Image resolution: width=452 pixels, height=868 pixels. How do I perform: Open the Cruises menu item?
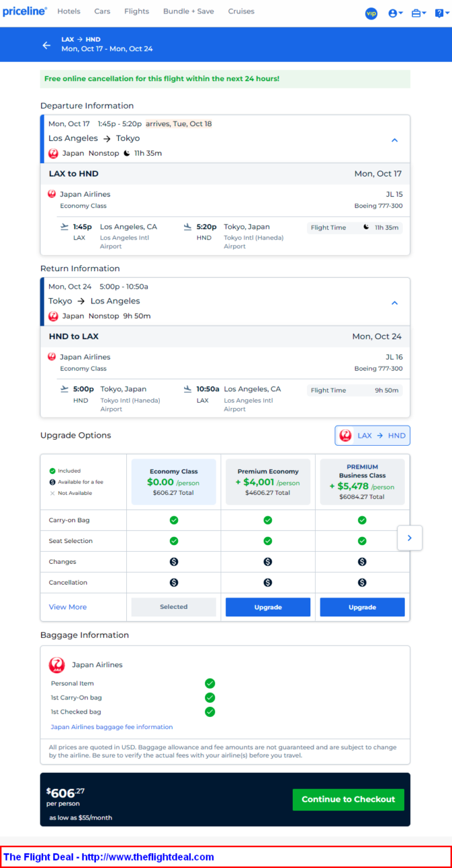coord(242,11)
